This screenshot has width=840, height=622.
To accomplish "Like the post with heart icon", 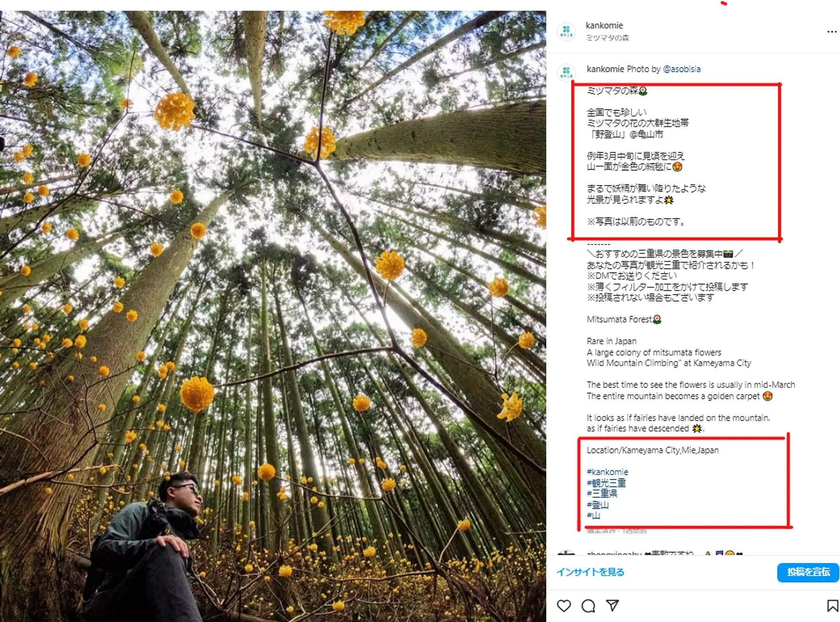I will (x=564, y=606).
